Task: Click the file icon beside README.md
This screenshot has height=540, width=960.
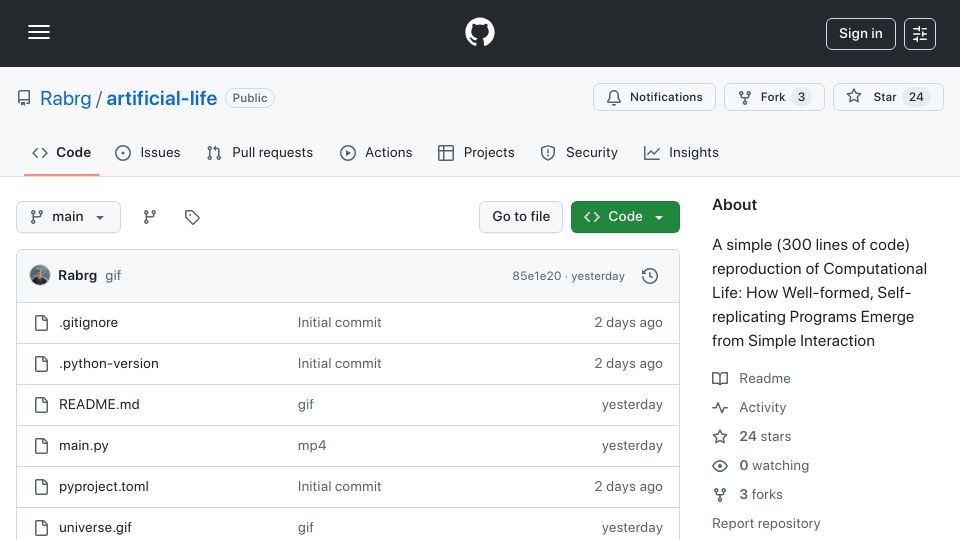Action: (41, 405)
